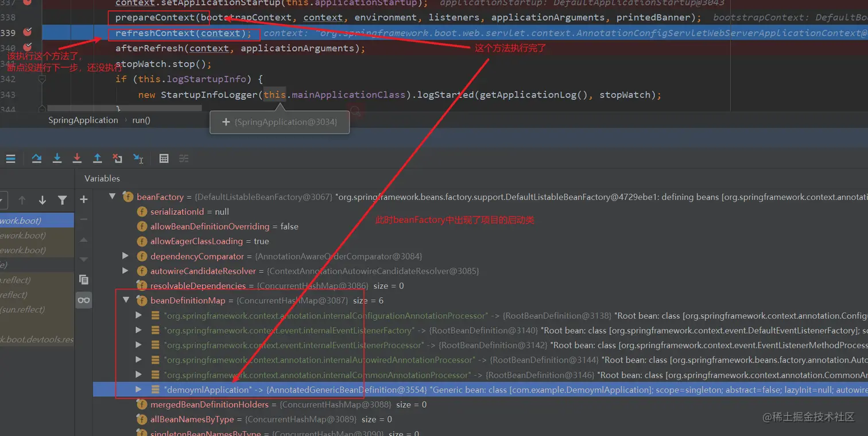
Task: Click the highlighted this keyword on line 343
Action: point(275,95)
